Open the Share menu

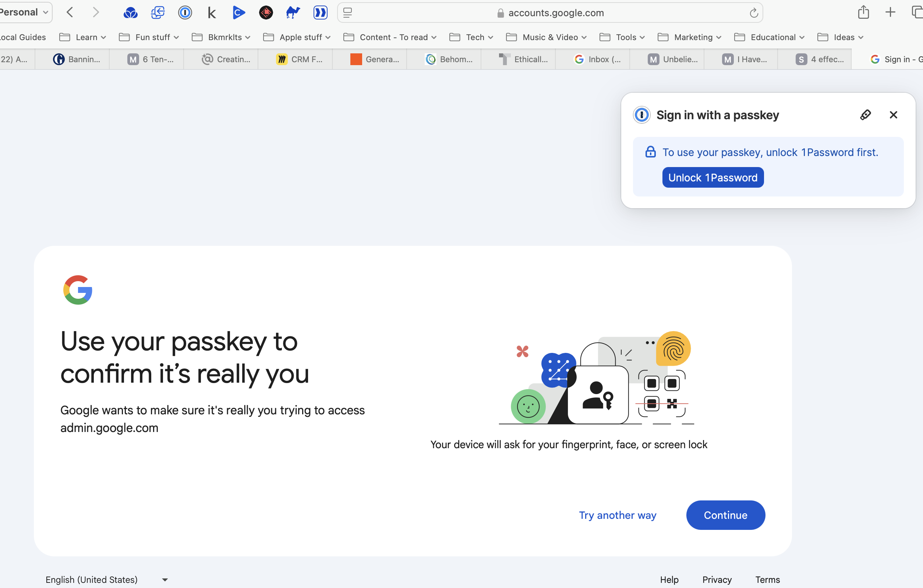(863, 12)
